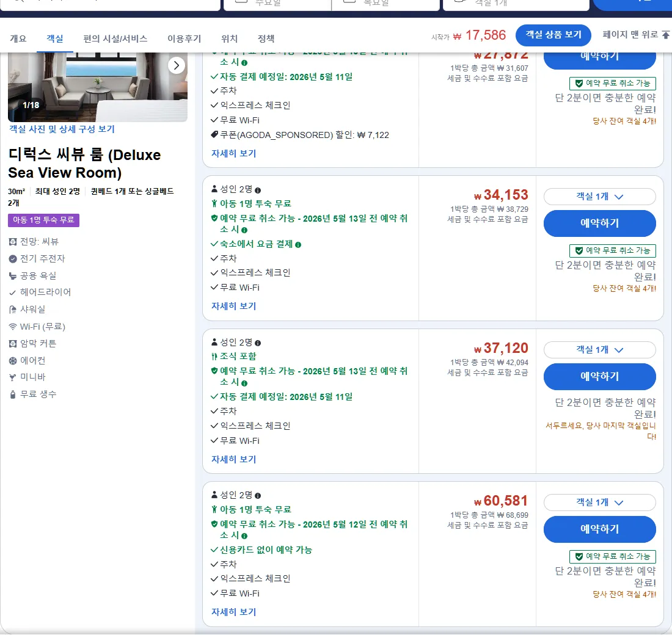This screenshot has height=635, width=672.
Task: Click info icon beside 성인 2명 for ₩37,120 offer
Action: [258, 343]
